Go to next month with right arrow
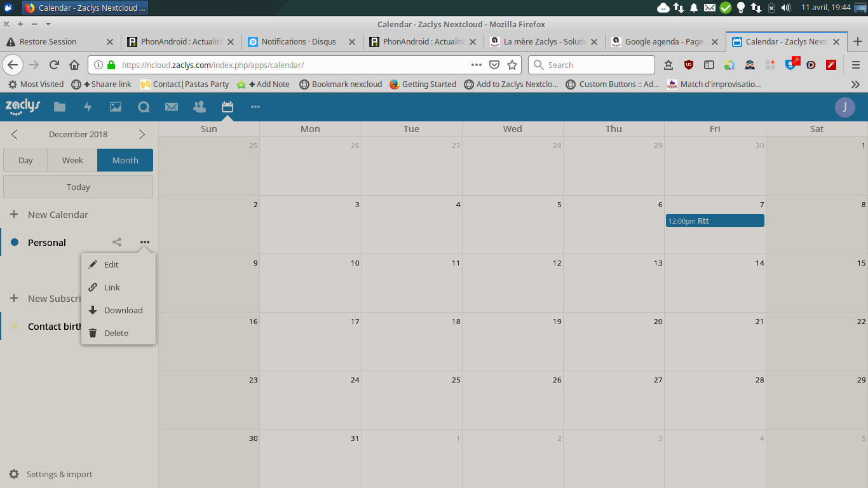 pyautogui.click(x=142, y=134)
